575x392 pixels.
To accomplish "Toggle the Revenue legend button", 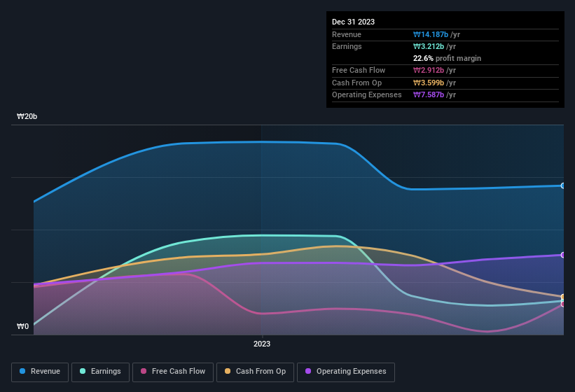I will pos(40,372).
